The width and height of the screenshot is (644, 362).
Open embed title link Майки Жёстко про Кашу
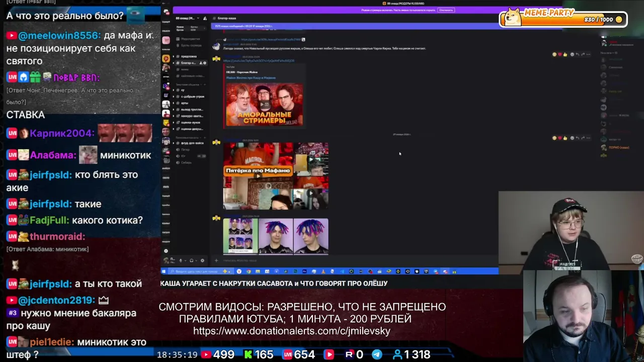(x=251, y=78)
